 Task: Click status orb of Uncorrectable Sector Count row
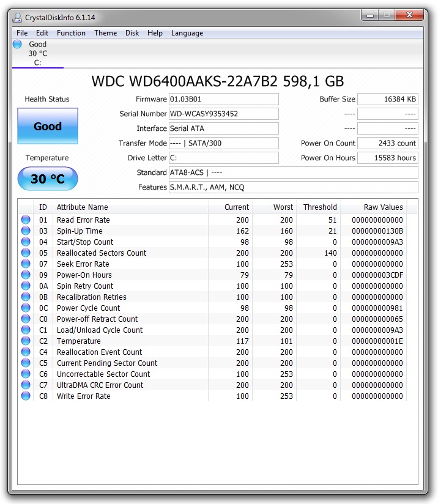(26, 374)
